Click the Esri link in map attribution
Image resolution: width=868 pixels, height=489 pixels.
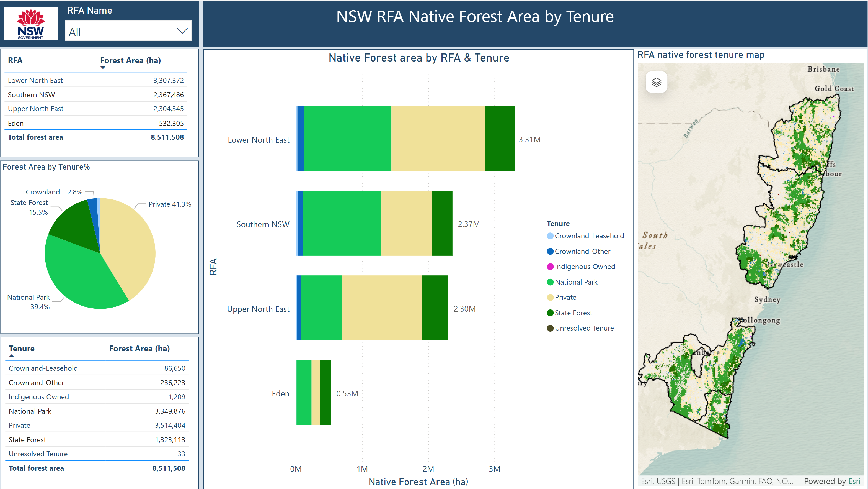pos(854,481)
